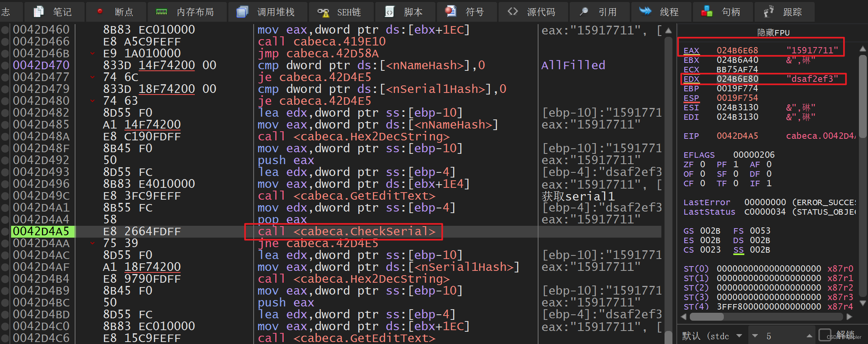Select the jmp cabeca.42D58A instruction
868x344 pixels.
point(318,53)
